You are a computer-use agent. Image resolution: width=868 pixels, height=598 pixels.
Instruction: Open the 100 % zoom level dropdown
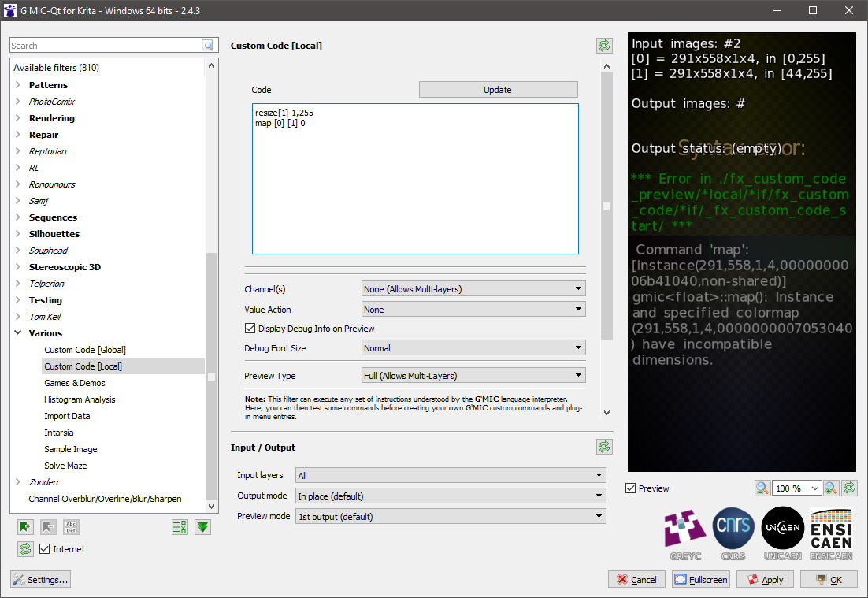[797, 488]
